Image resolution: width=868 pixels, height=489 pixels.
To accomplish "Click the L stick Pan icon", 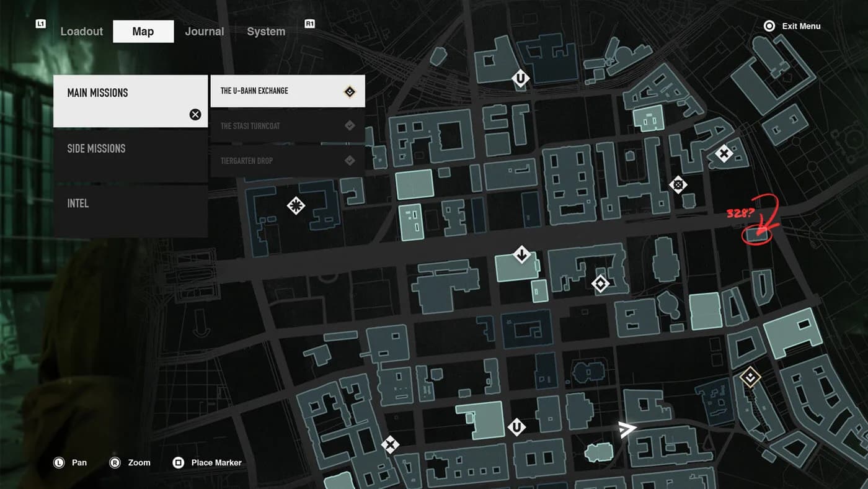I will click(x=59, y=462).
